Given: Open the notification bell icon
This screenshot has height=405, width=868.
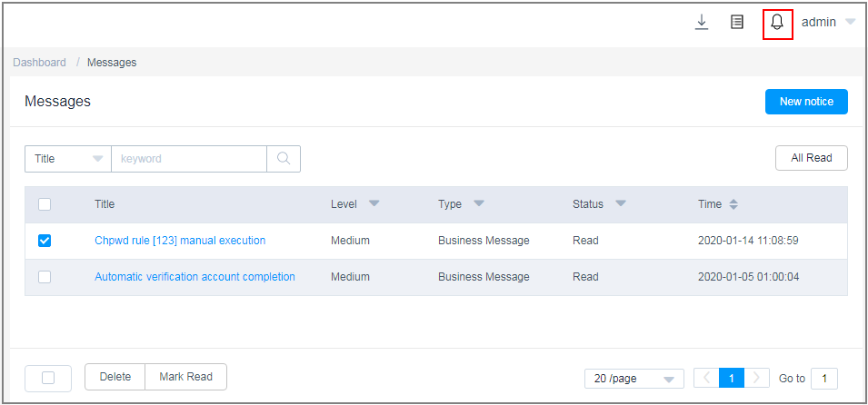Looking at the screenshot, I should coord(777,23).
